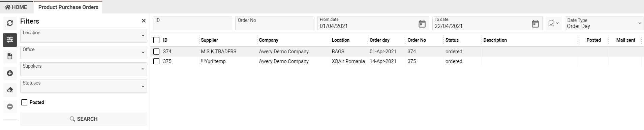Click the SEARCH button
Viewport: 644px width, 130px height.
pos(84,119)
